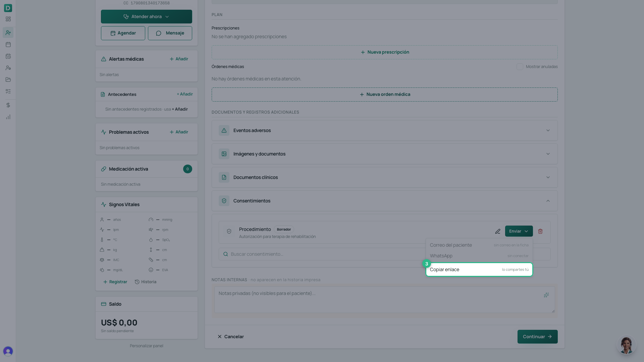Click Personalizar panel link
The width and height of the screenshot is (644, 362).
point(146,346)
